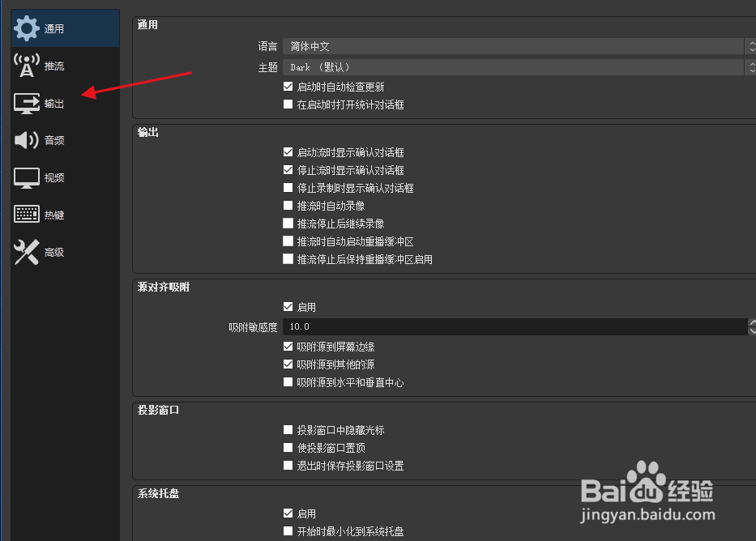
Task: Select the 通用 settings tab icon
Action: click(26, 27)
